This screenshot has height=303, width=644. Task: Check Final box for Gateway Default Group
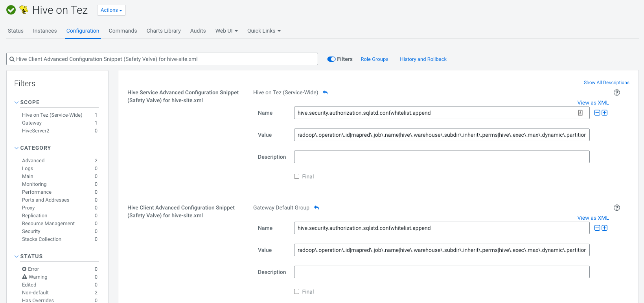coord(297,292)
